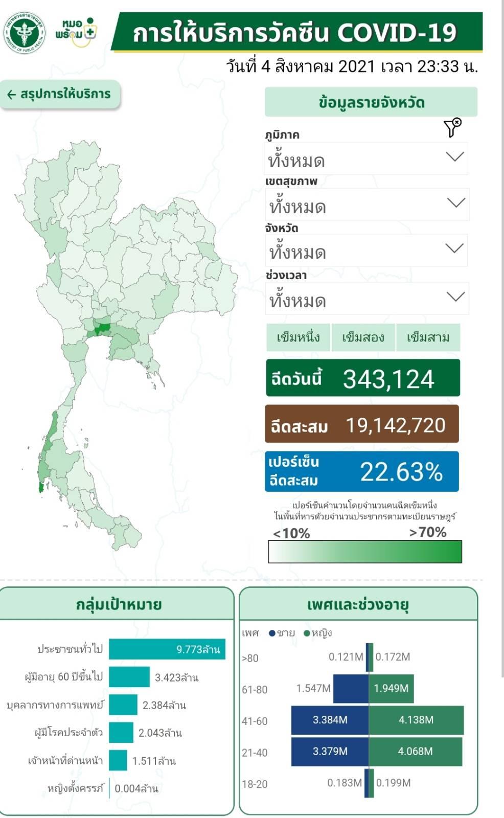Toggle the หญิง legend dot
Image resolution: width=504 pixels, height=818 pixels.
pos(307,633)
